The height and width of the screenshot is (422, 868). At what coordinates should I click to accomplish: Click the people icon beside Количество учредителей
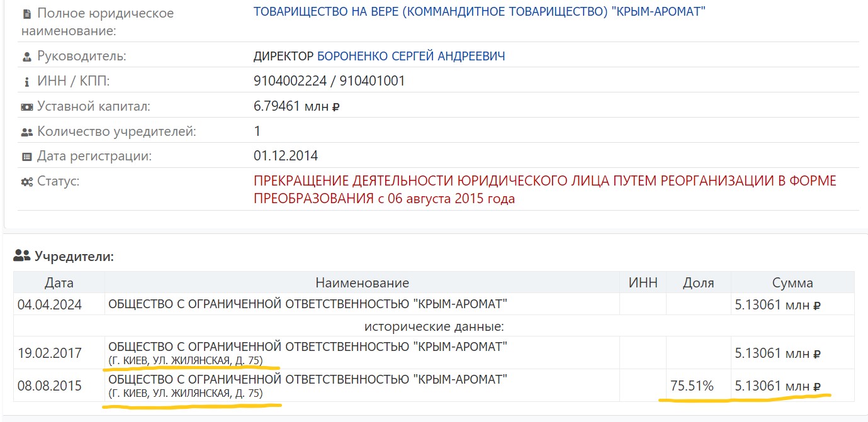[26, 132]
